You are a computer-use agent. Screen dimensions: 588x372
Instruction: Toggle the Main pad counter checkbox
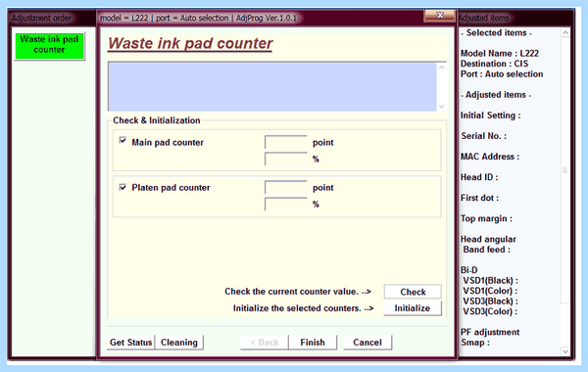pyautogui.click(x=122, y=141)
